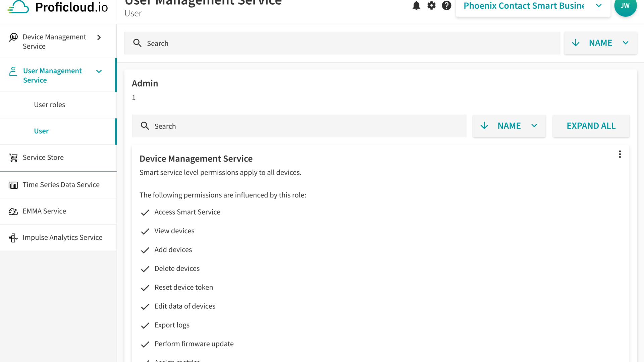This screenshot has height=362, width=644.
Task: Select User under User Management Service
Action: 41,131
